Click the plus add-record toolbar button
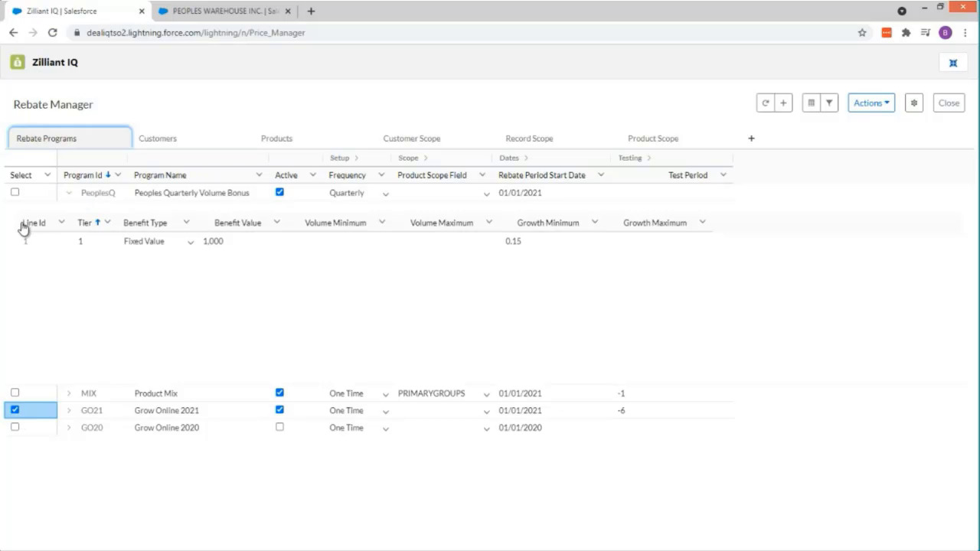 point(783,103)
